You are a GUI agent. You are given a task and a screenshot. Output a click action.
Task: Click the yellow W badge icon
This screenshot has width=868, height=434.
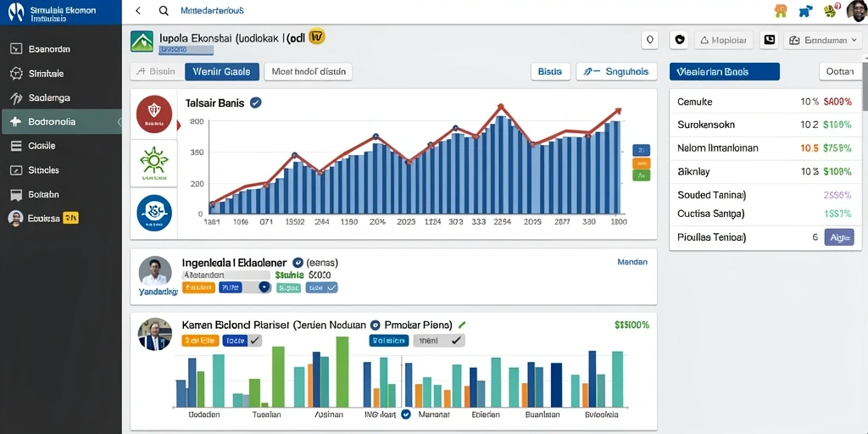(317, 36)
